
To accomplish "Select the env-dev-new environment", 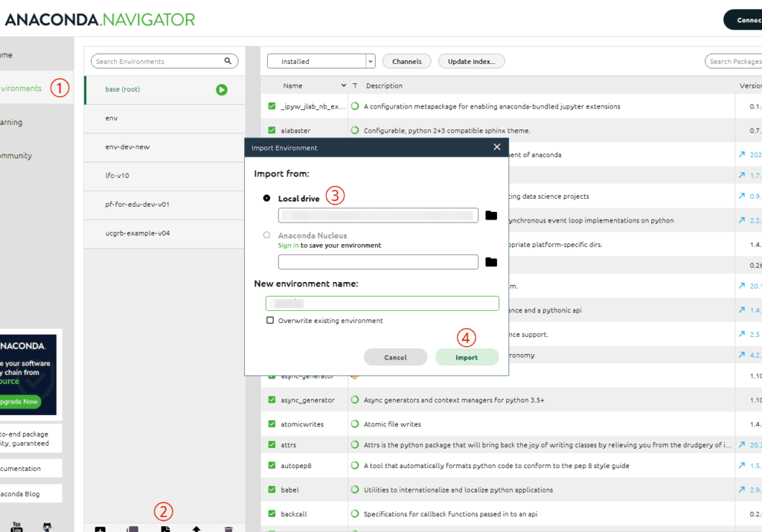I will click(x=164, y=147).
